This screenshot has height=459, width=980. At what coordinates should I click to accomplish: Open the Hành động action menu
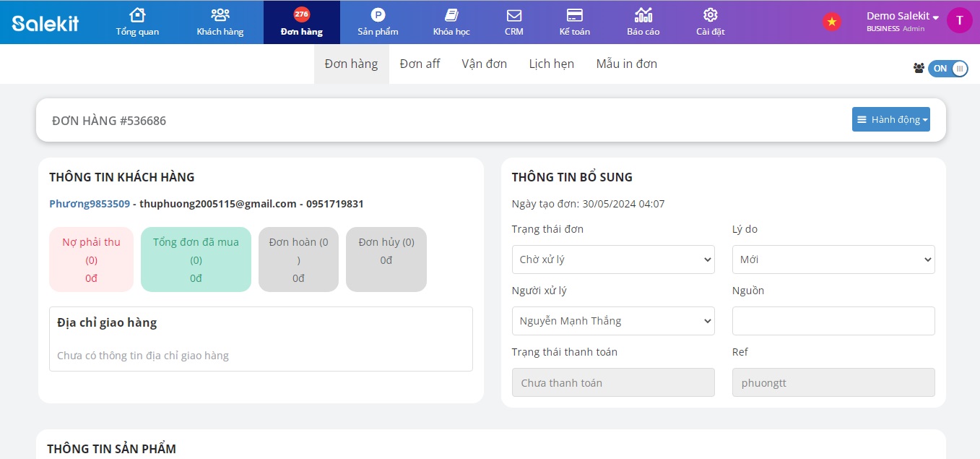pos(890,120)
